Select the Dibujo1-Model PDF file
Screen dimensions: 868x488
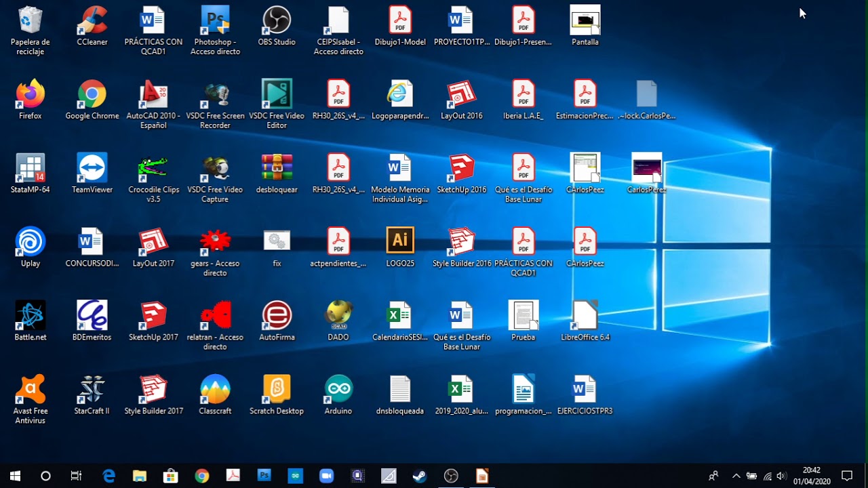[400, 20]
